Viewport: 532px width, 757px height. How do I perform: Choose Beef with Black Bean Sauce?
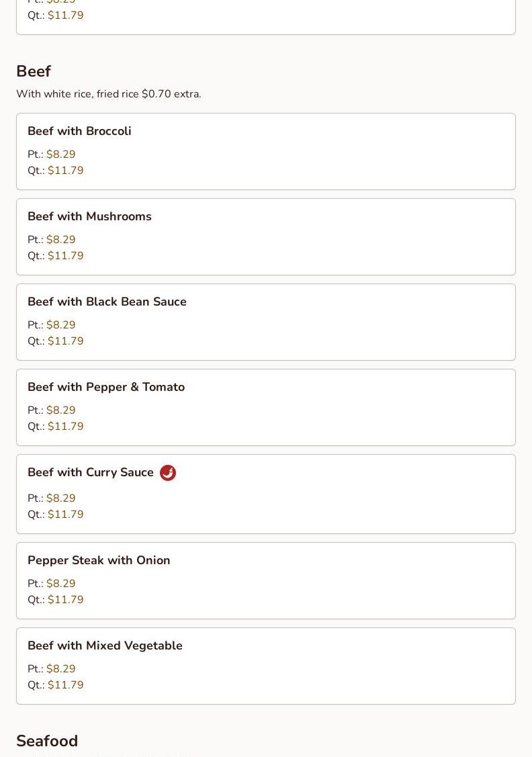[x=266, y=322]
